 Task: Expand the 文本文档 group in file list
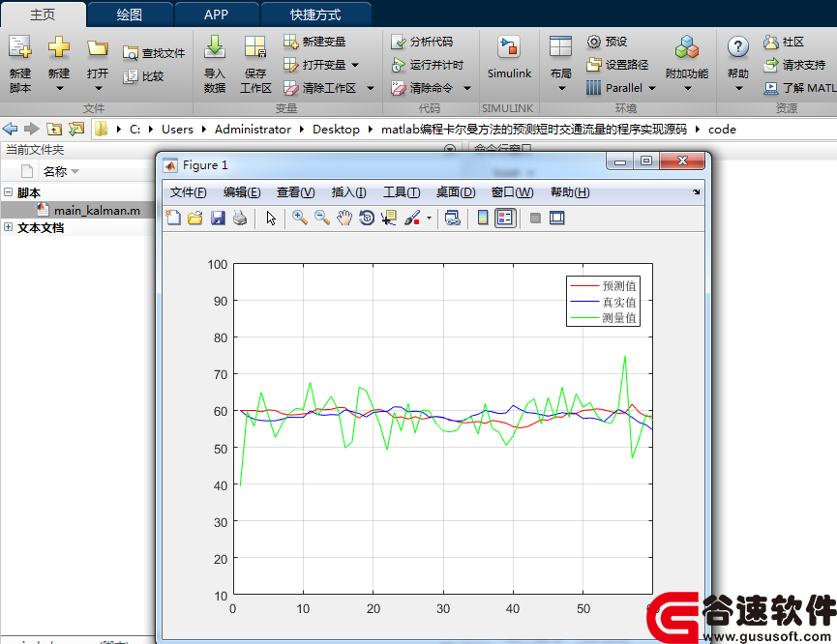point(8,227)
